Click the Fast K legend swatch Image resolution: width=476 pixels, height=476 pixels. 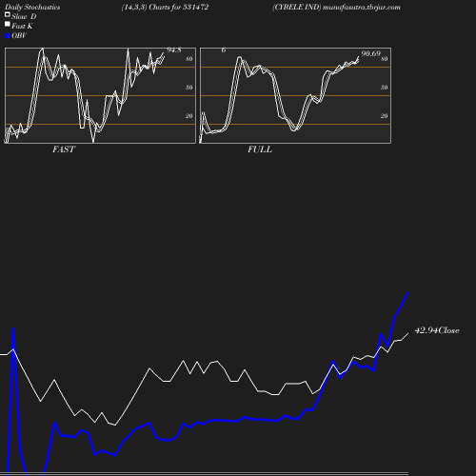[8, 24]
